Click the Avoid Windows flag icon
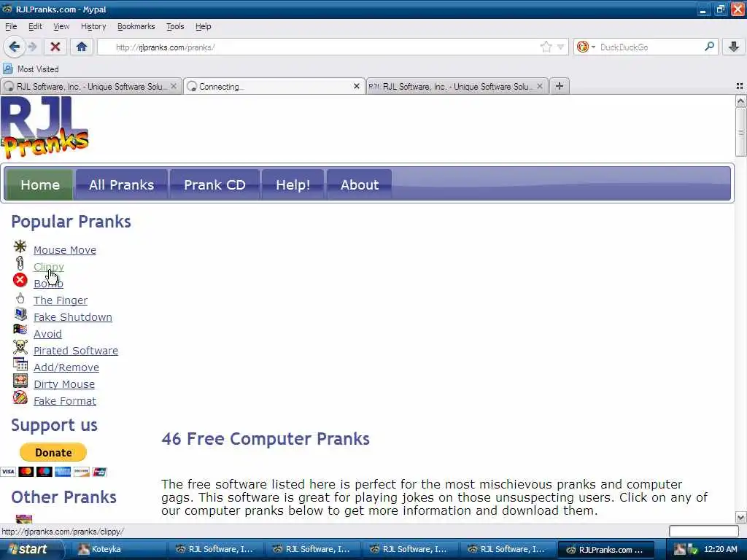 point(20,330)
